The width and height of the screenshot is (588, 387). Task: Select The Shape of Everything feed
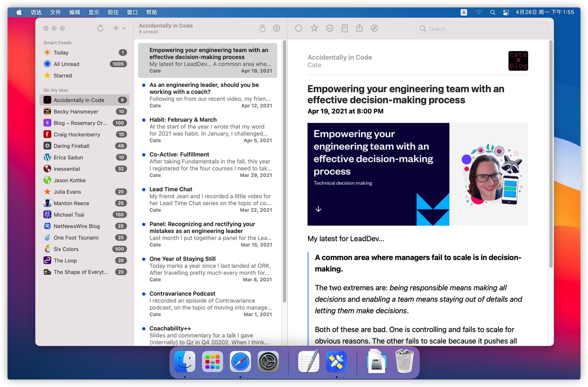tap(85, 272)
